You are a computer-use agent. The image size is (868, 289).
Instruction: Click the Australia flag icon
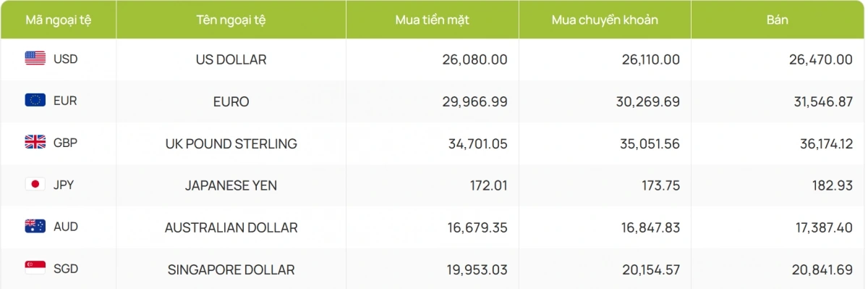tap(35, 227)
